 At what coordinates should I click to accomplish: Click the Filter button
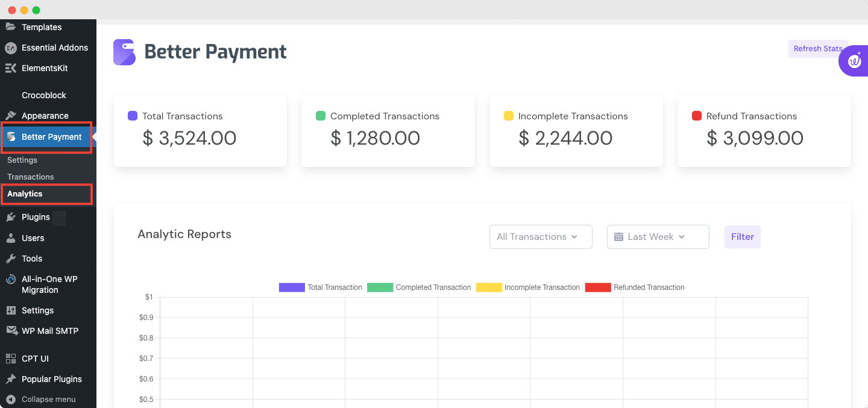click(x=743, y=237)
